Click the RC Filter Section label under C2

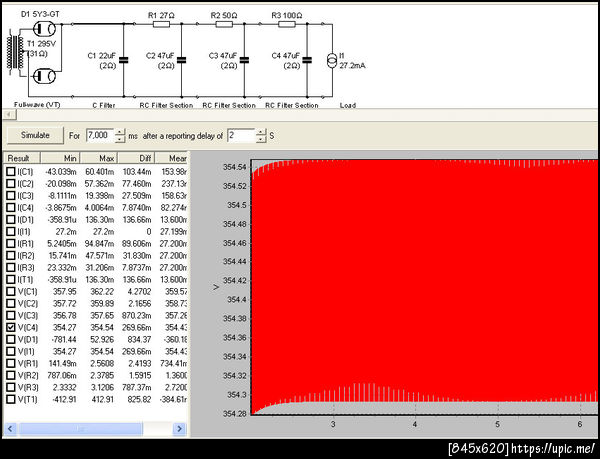[166, 105]
